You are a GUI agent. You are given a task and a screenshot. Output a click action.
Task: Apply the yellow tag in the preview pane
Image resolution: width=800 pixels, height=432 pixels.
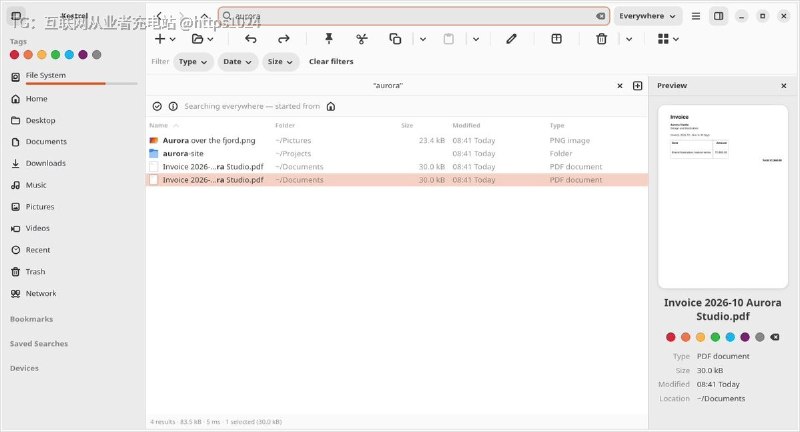pos(701,337)
